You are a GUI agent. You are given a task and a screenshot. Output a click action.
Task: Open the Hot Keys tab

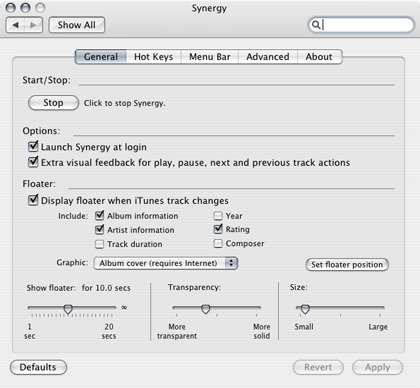(x=154, y=57)
